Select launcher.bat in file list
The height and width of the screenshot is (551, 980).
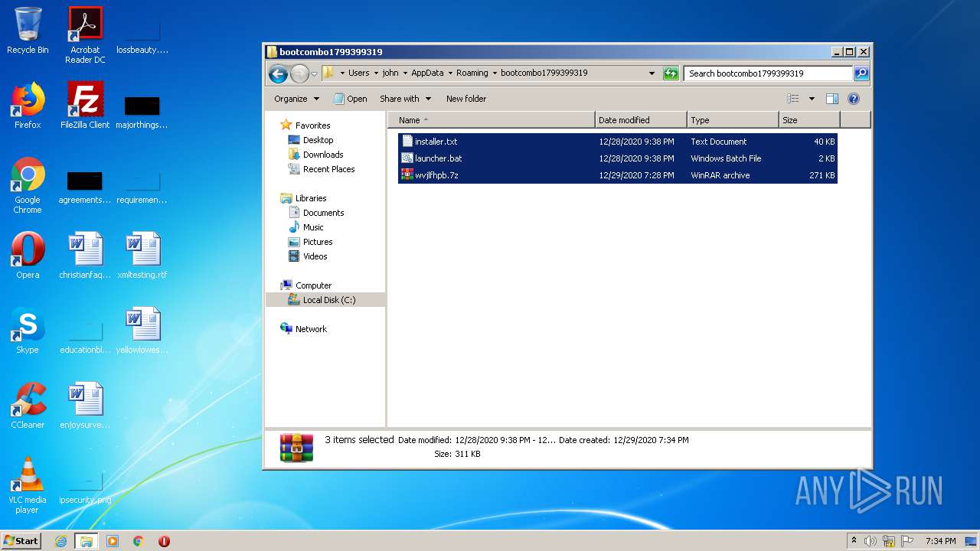[x=618, y=158]
